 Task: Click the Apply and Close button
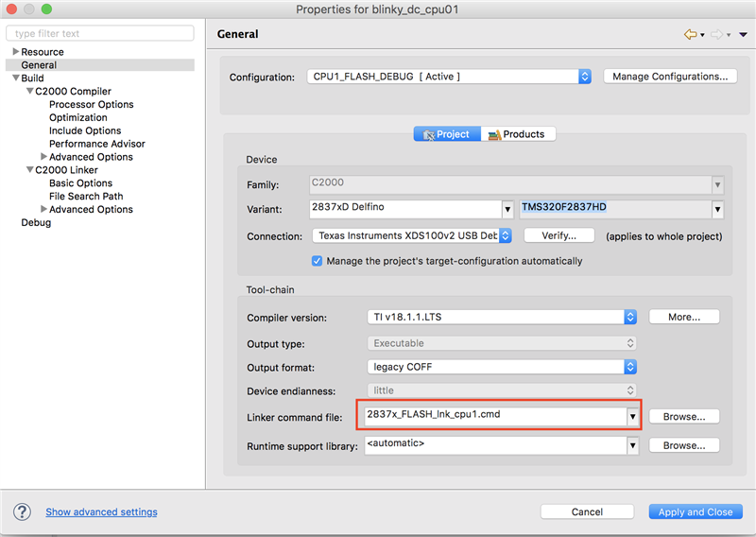[696, 511]
